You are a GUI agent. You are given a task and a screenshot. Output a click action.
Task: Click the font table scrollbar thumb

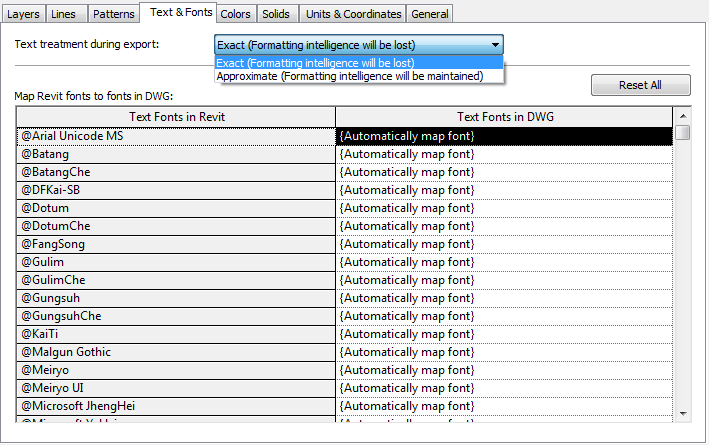[x=683, y=133]
